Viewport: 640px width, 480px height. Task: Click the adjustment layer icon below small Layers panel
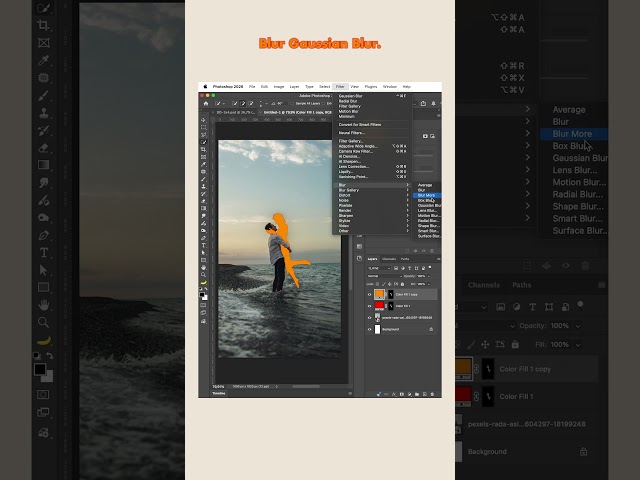click(x=409, y=394)
